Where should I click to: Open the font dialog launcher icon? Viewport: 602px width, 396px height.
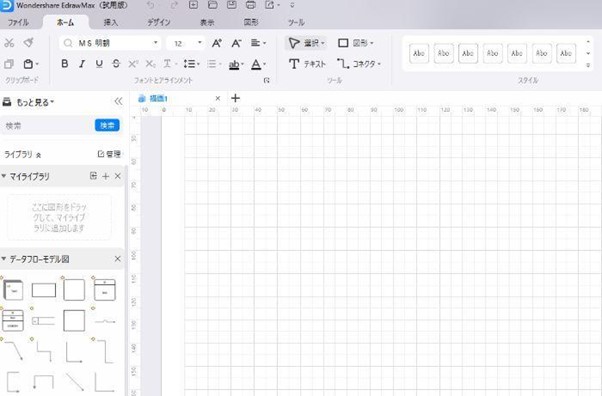tap(266, 80)
